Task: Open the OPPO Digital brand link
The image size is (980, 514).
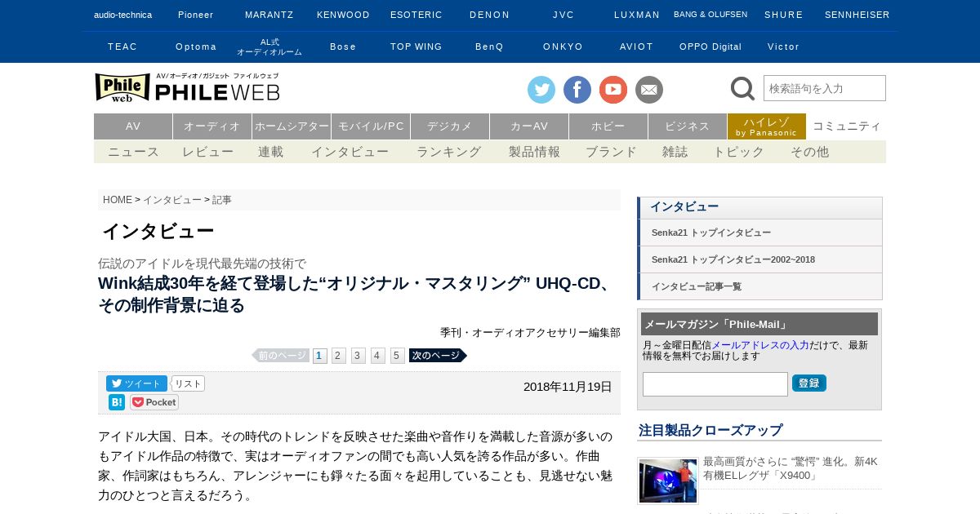Action: coord(710,47)
